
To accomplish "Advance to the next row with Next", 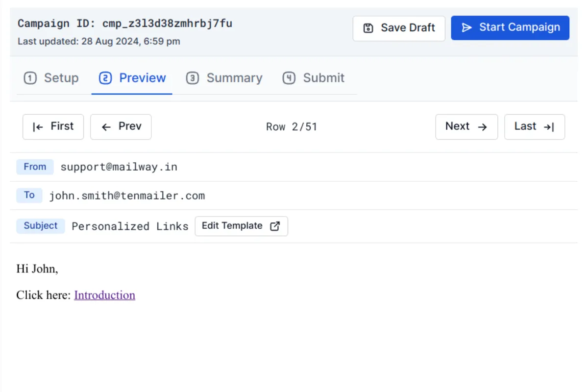I will (466, 126).
